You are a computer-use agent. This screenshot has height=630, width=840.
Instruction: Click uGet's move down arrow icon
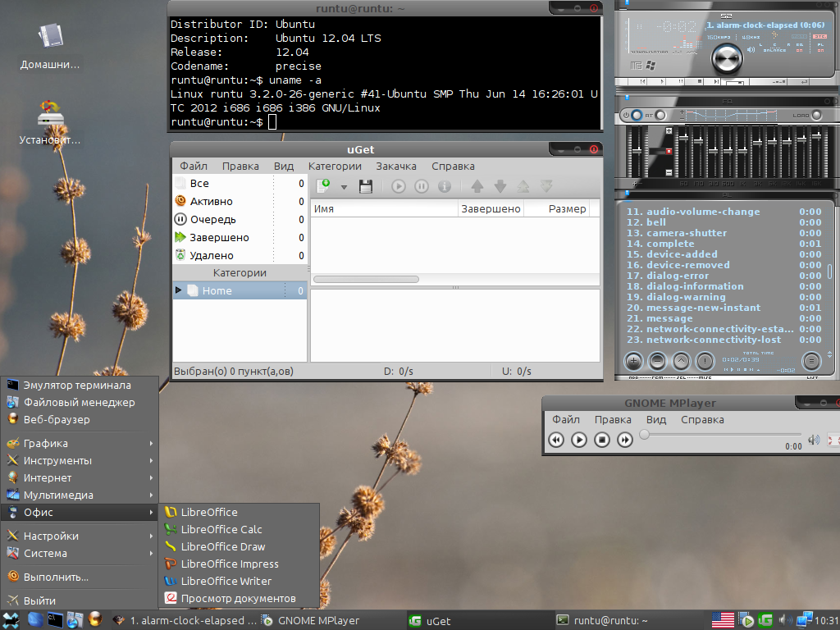click(x=500, y=186)
